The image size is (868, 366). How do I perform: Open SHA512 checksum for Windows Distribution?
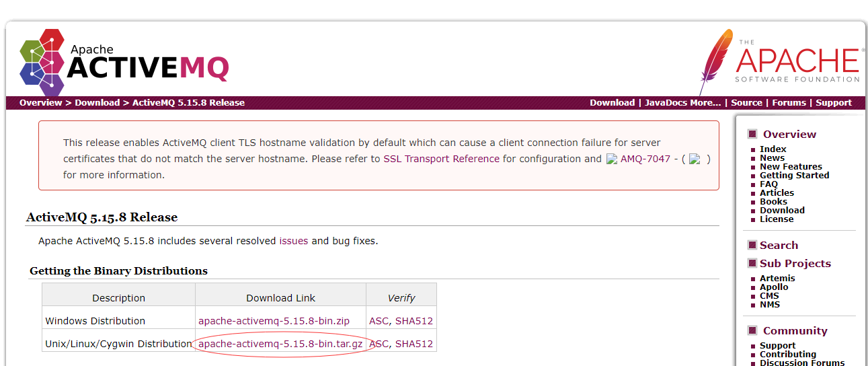pyautogui.click(x=414, y=321)
